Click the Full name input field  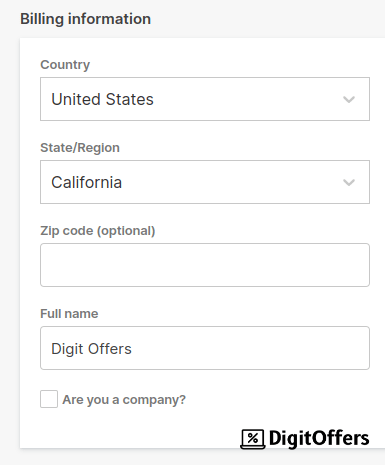click(205, 348)
